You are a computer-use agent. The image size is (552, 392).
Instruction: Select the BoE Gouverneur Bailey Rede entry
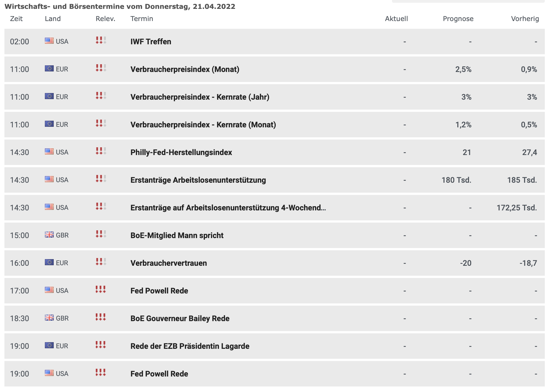[x=180, y=318]
